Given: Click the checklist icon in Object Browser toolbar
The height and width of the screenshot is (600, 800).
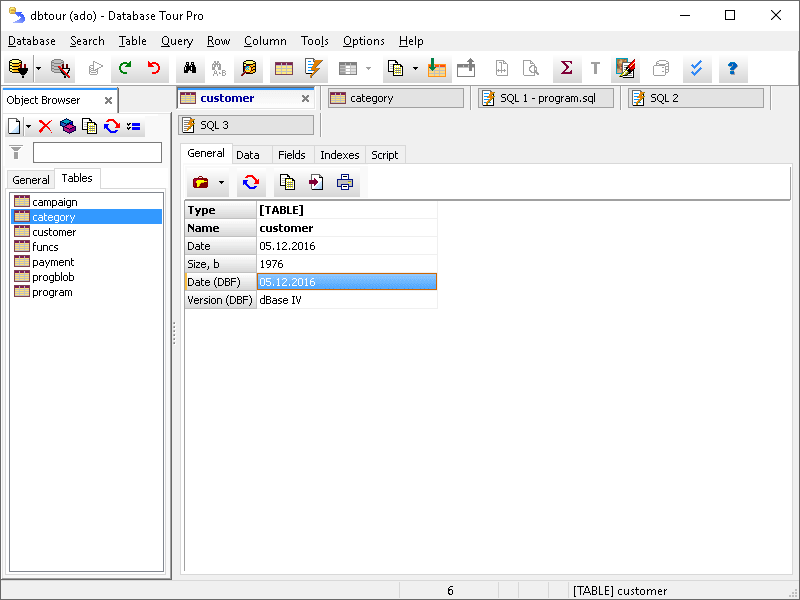Looking at the screenshot, I should click(x=134, y=126).
